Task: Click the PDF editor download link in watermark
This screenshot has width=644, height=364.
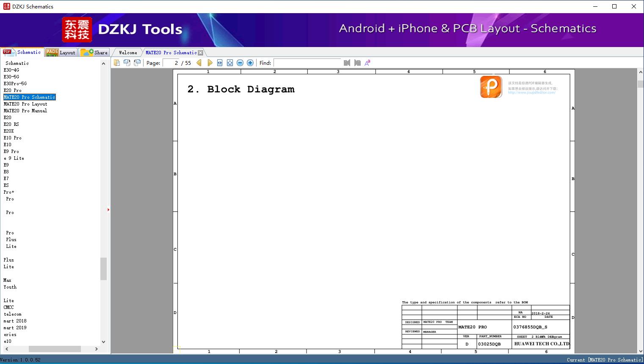Action: tap(532, 92)
